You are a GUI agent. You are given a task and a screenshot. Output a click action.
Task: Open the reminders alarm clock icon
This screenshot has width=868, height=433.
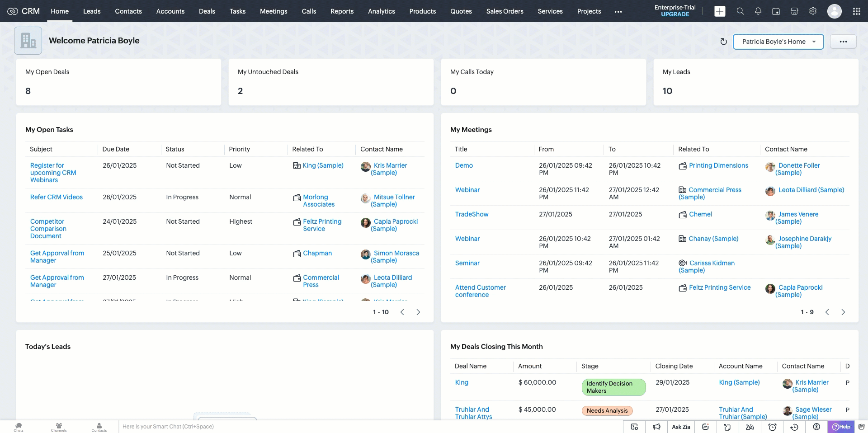point(773,427)
